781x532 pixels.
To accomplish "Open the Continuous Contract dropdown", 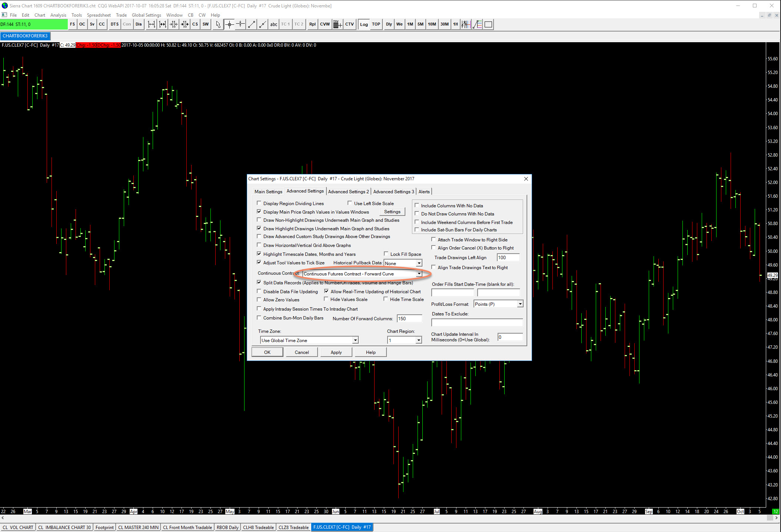I will click(419, 274).
